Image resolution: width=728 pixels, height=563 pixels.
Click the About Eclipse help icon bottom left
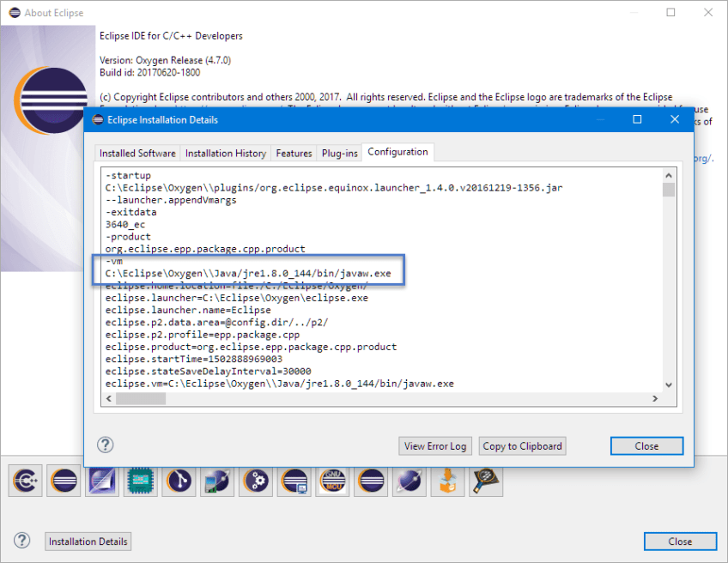[x=21, y=541]
